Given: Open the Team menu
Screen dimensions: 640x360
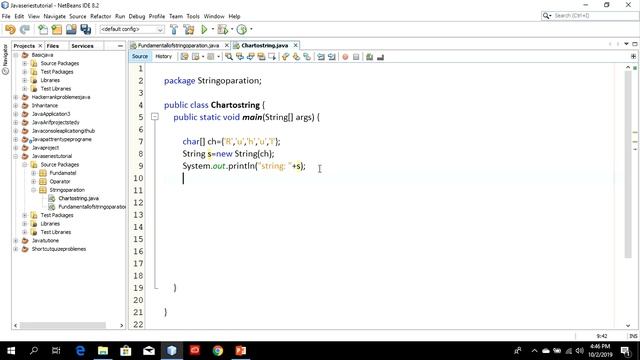Looking at the screenshot, I should (176, 16).
